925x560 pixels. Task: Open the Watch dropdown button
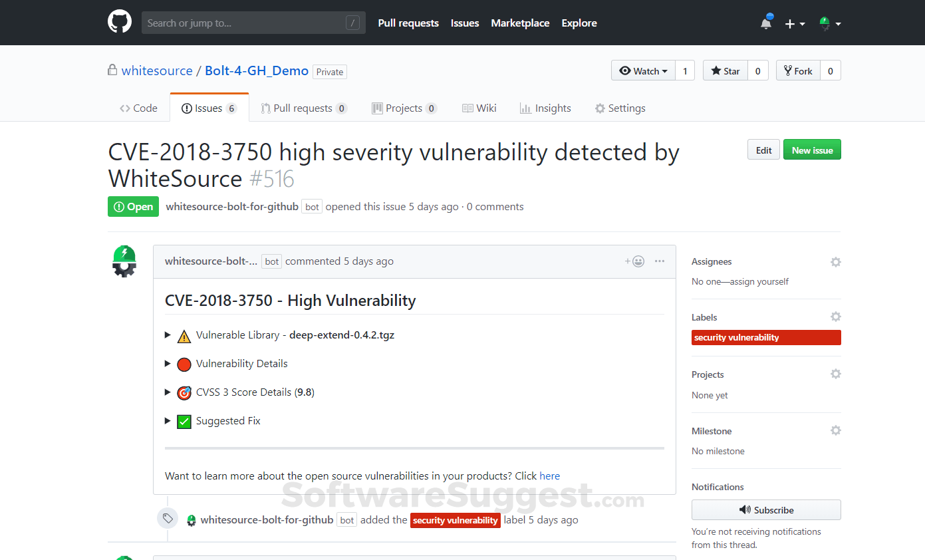click(x=643, y=70)
